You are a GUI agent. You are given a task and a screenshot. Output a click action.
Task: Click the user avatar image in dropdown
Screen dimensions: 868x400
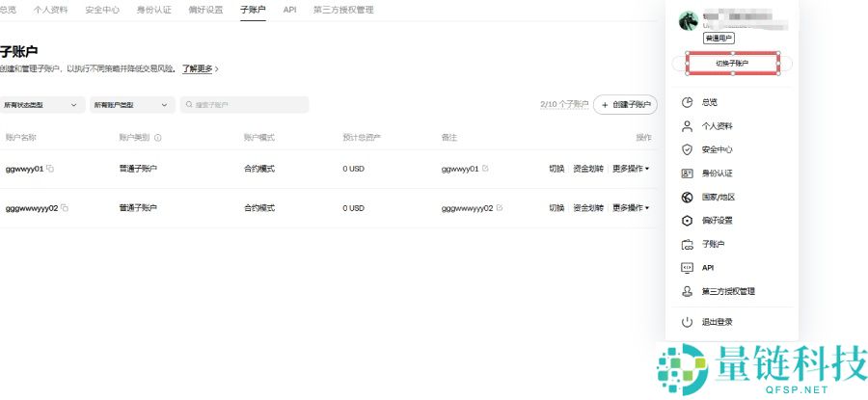click(688, 21)
